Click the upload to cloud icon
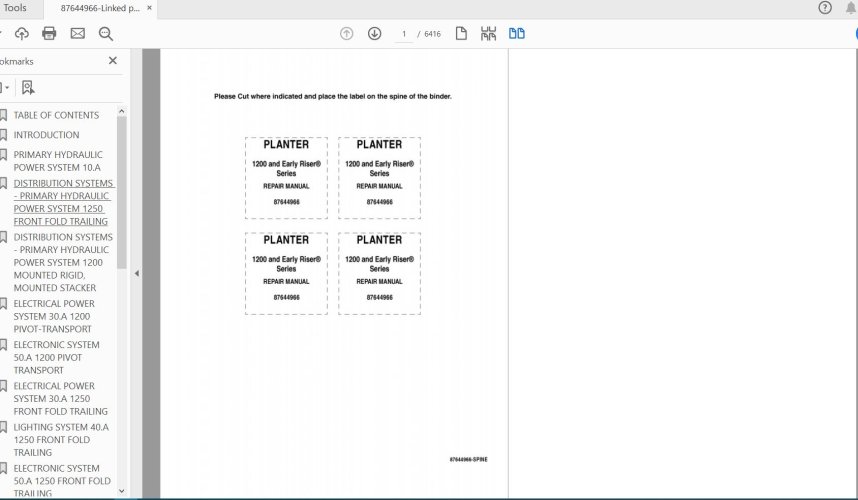Viewport: 858px width, 500px height. pyautogui.click(x=22, y=34)
